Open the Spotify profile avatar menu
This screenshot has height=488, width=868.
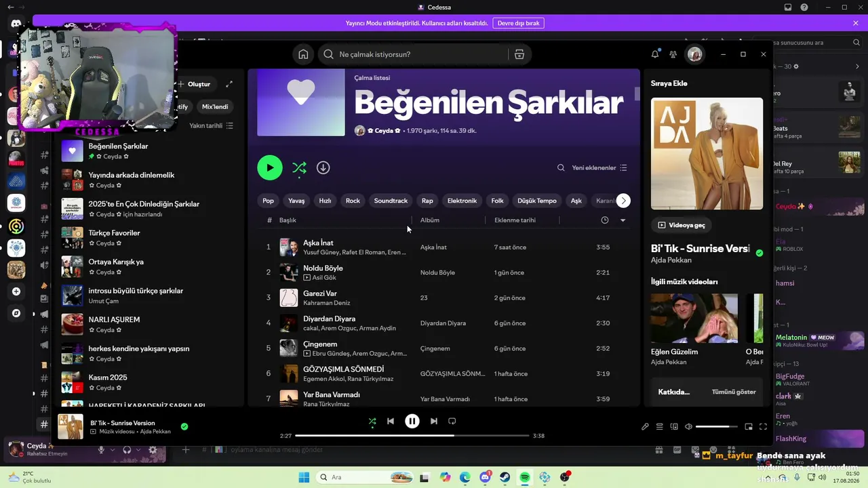[694, 54]
